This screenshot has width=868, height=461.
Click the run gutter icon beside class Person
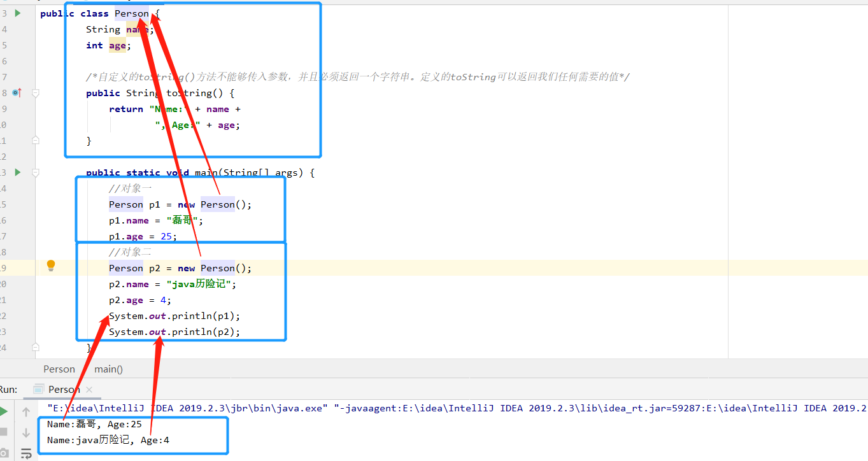tap(17, 13)
